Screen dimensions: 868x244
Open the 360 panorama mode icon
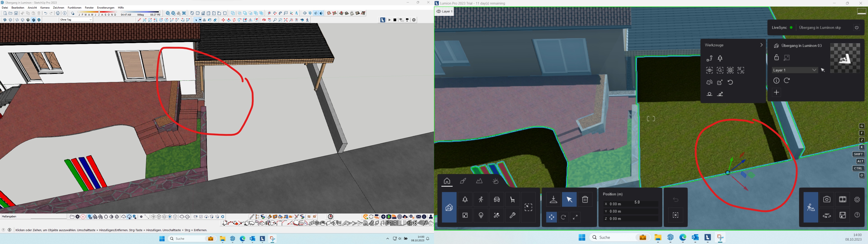coord(827,215)
